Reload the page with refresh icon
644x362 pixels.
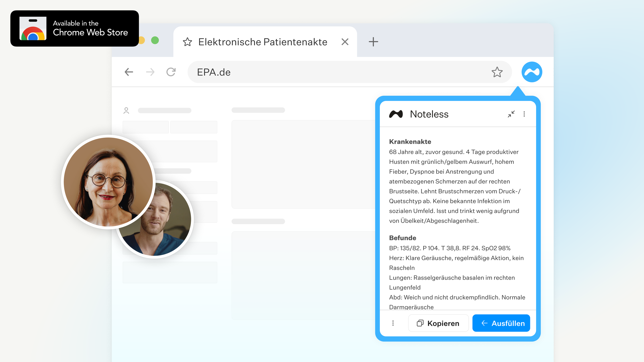click(x=171, y=72)
